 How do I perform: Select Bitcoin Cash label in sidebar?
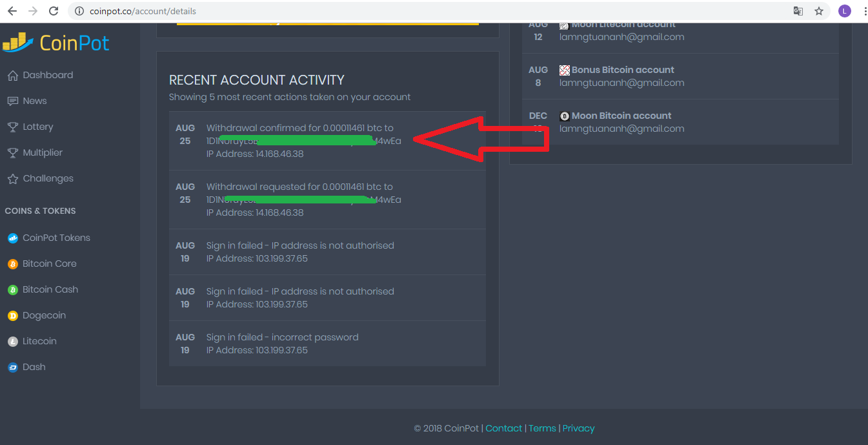pyautogui.click(x=50, y=289)
